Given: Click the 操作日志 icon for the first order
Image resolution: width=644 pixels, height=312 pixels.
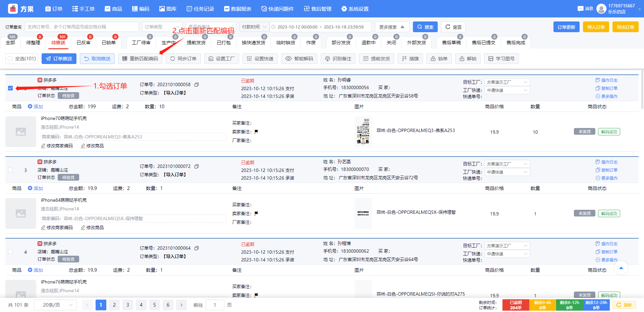Looking at the screenshot, I should 598,80.
